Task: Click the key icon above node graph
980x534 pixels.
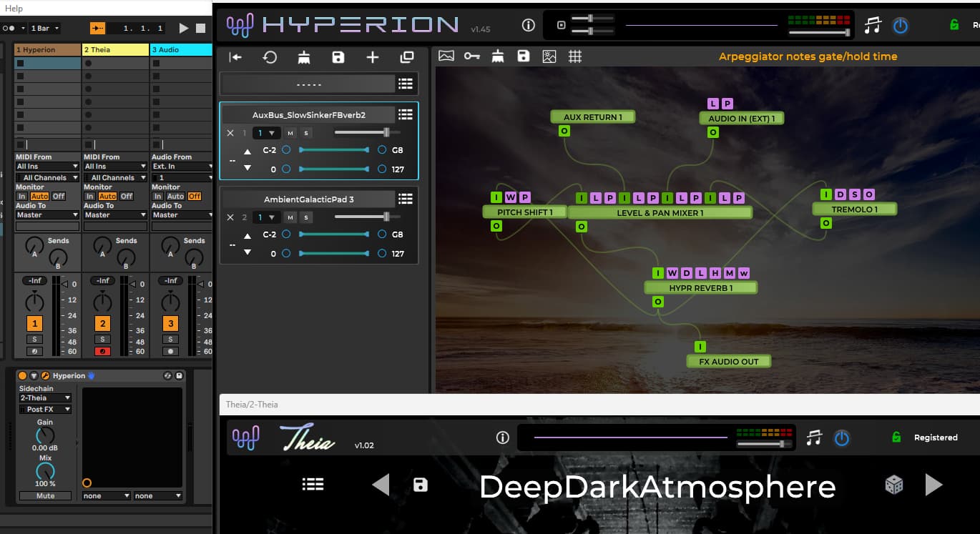Action: 471,56
